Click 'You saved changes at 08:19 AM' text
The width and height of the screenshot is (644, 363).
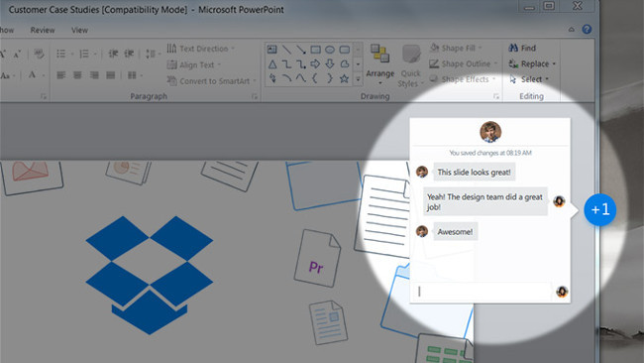point(490,153)
